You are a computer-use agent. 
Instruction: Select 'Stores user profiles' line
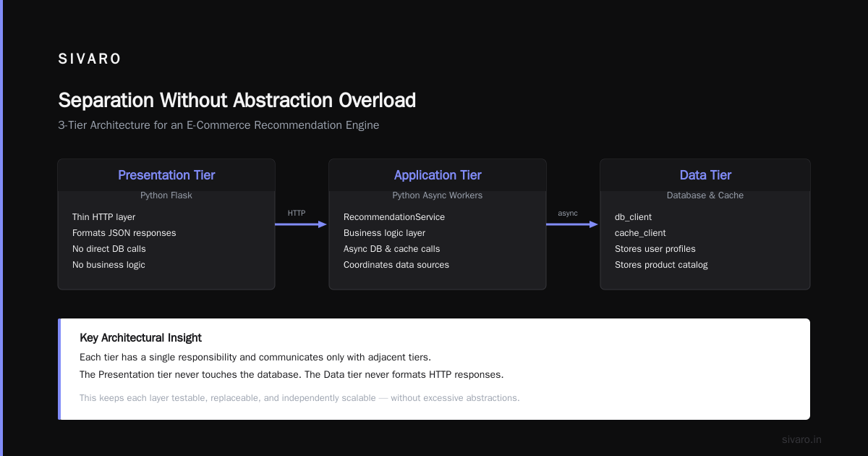coord(655,249)
